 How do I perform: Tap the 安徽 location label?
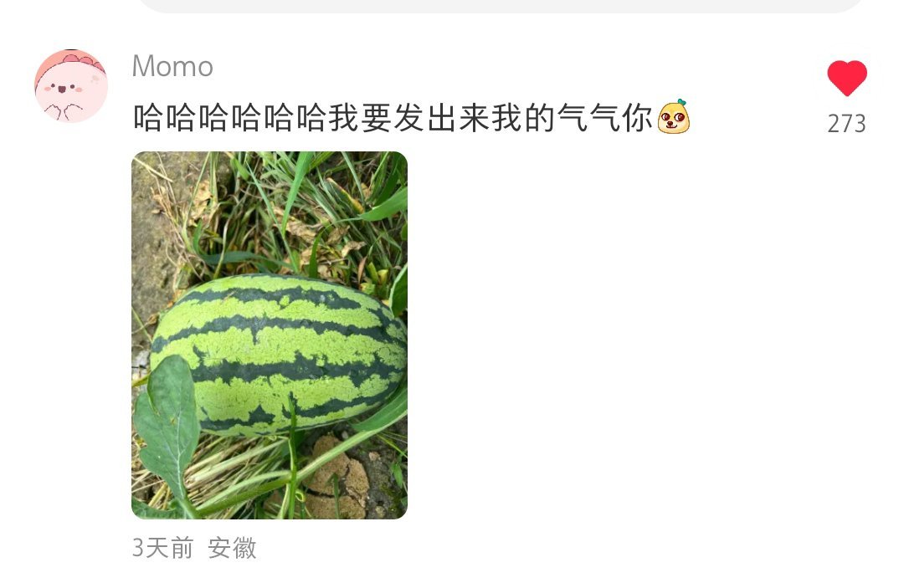(232, 547)
